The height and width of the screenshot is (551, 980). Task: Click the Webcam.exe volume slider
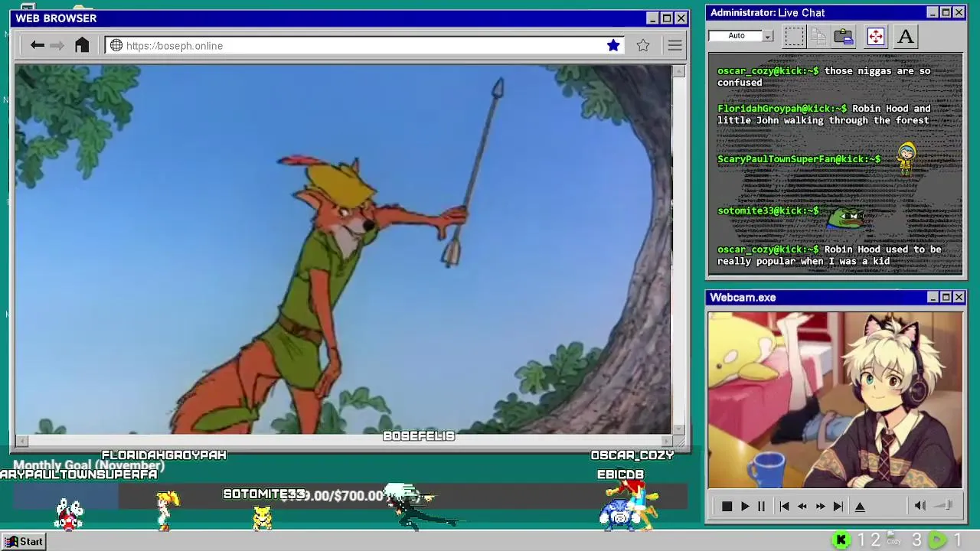944,505
